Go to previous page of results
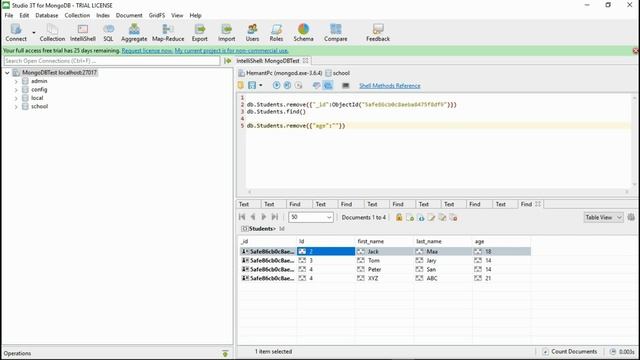This screenshot has width=640, height=360. [253, 217]
